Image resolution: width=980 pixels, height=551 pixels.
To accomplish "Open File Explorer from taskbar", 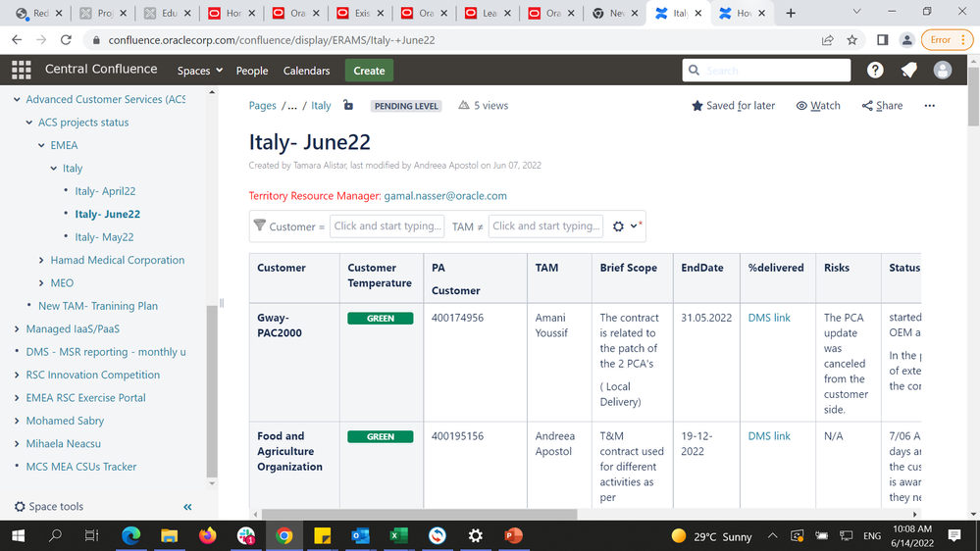I will coord(169,536).
